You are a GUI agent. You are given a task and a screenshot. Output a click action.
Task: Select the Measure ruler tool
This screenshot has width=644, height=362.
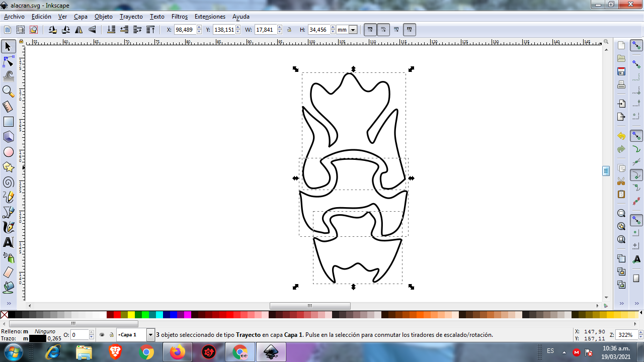8,107
